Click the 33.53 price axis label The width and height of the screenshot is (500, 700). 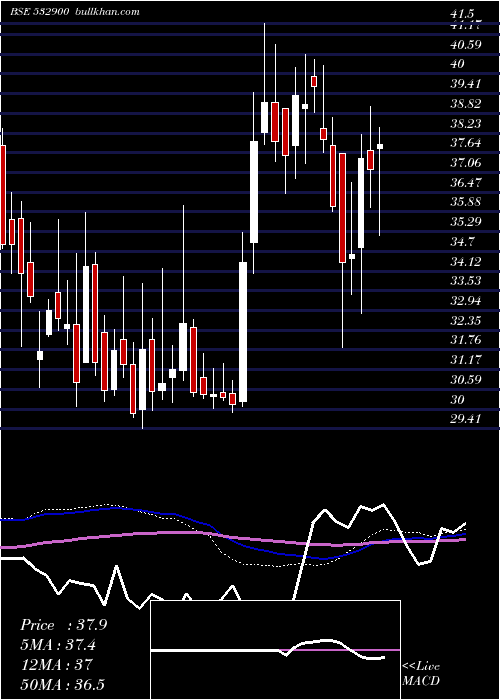(x=466, y=281)
